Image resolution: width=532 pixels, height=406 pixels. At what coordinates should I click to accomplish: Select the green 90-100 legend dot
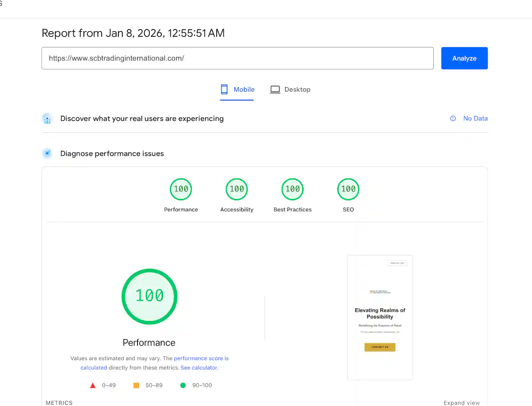[183, 385]
